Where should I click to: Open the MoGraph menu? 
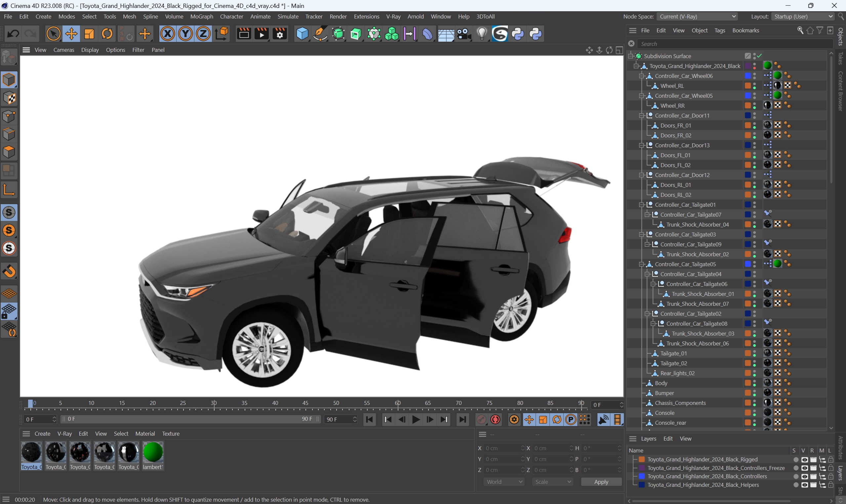click(202, 17)
